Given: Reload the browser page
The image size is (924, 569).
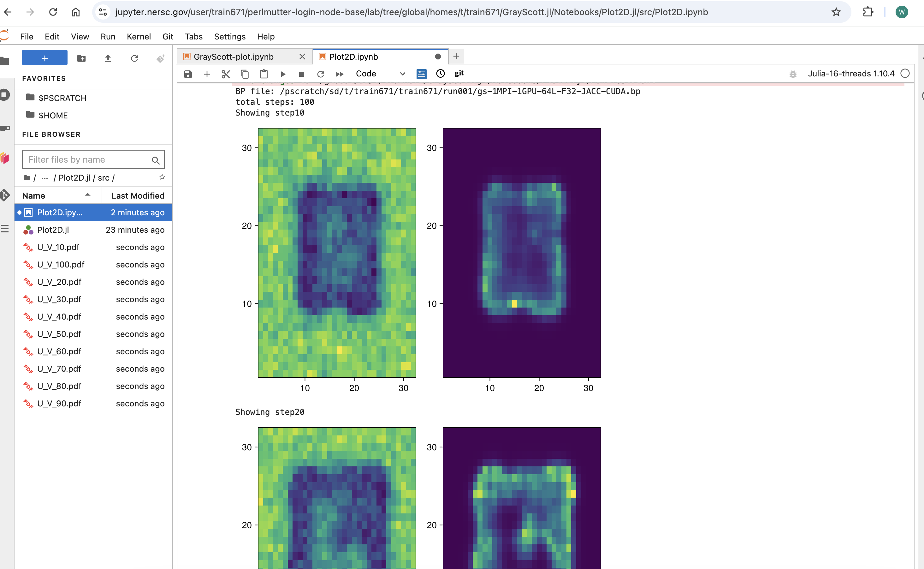Looking at the screenshot, I should pos(53,12).
